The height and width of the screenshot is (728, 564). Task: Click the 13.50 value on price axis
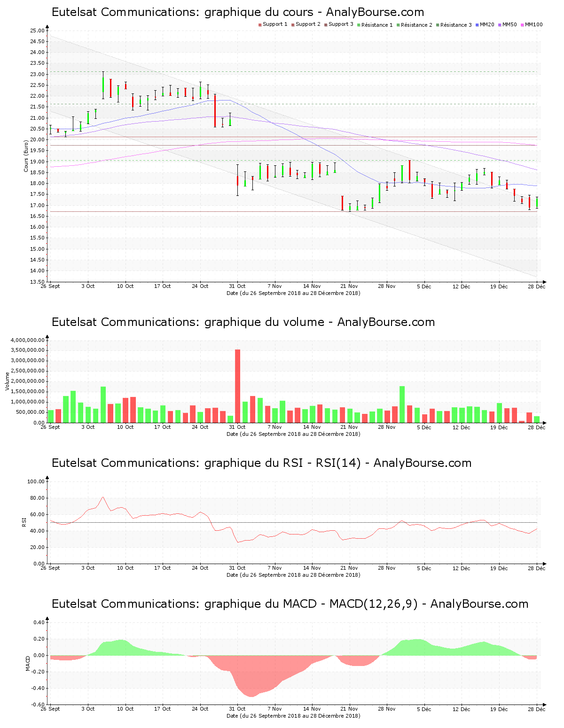[38, 282]
